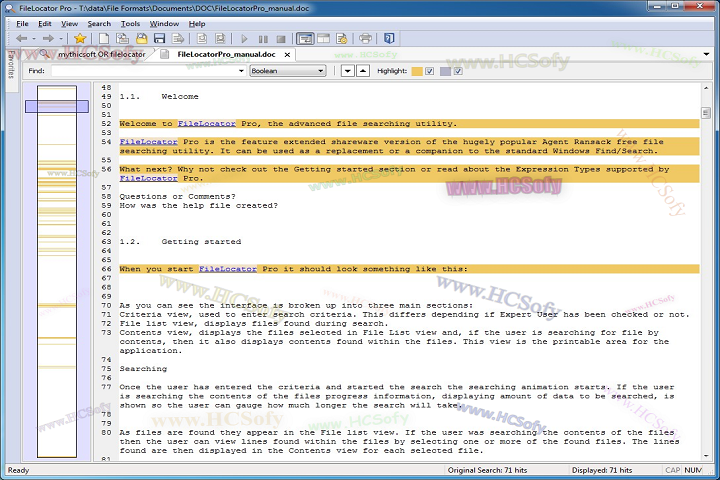Click the second report document icon beside pause group
Screen dimensions: 720x480
(x=220, y=39)
